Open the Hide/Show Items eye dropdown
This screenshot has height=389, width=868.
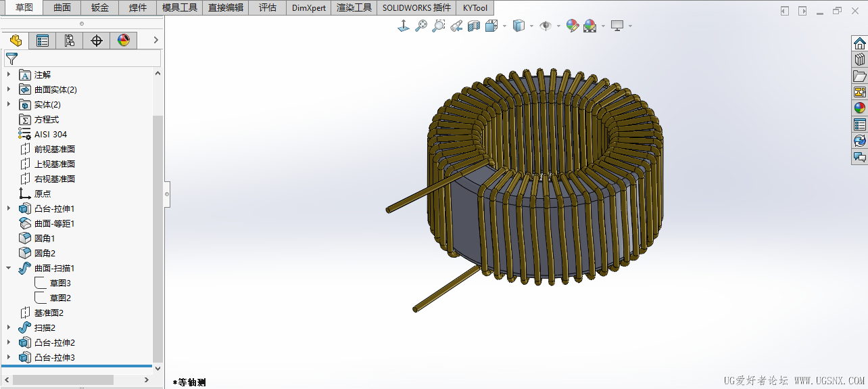558,26
